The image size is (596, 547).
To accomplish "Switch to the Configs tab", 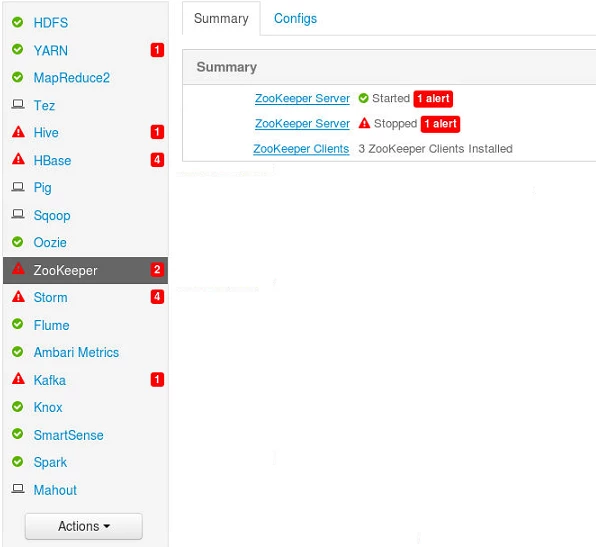I will (x=295, y=18).
